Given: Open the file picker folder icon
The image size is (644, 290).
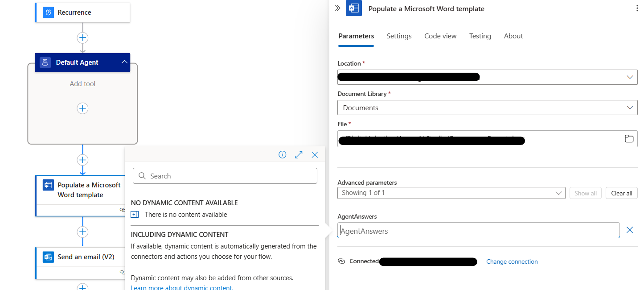Looking at the screenshot, I should 629,139.
